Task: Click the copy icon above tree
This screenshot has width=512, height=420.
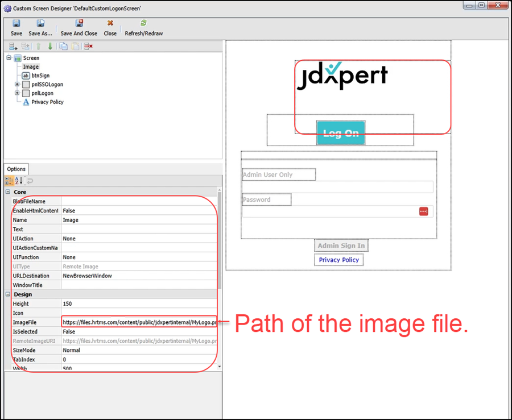Action: click(64, 47)
